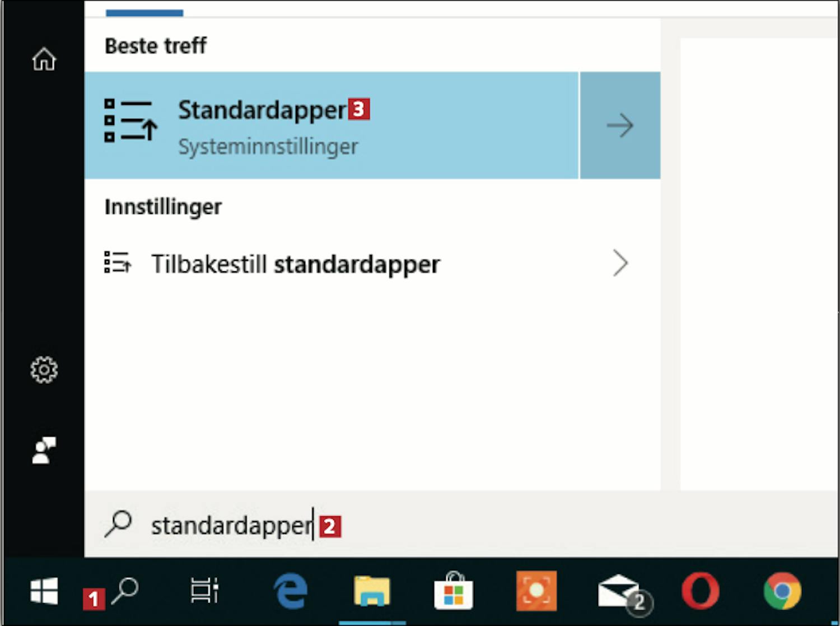The width and height of the screenshot is (840, 626).
Task: Open the feedback person icon in sidebar
Action: pyautogui.click(x=44, y=451)
